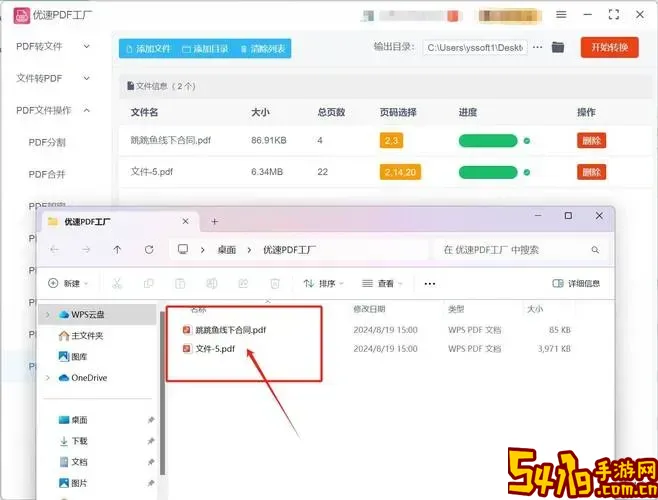The width and height of the screenshot is (658, 500).
Task: Click the green status dot for 跳跳鱼线下合同.pdf
Action: coord(527,141)
